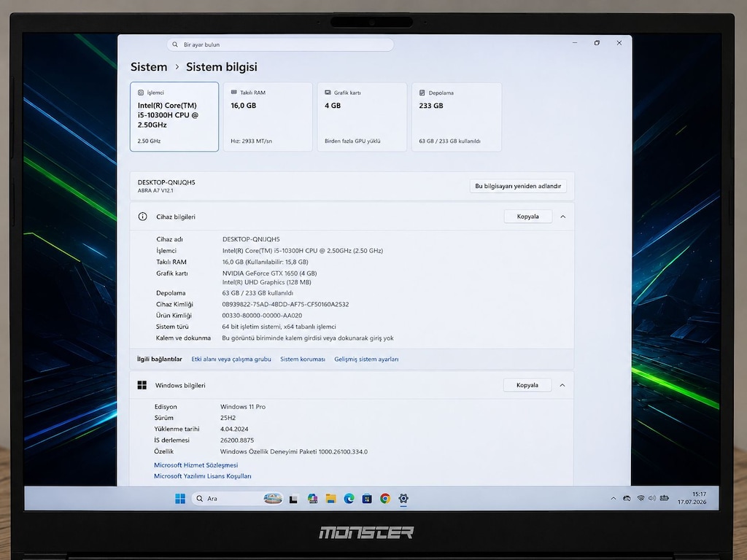This screenshot has height=560, width=747.
Task: Select the Takılı RAM card
Action: (268, 117)
